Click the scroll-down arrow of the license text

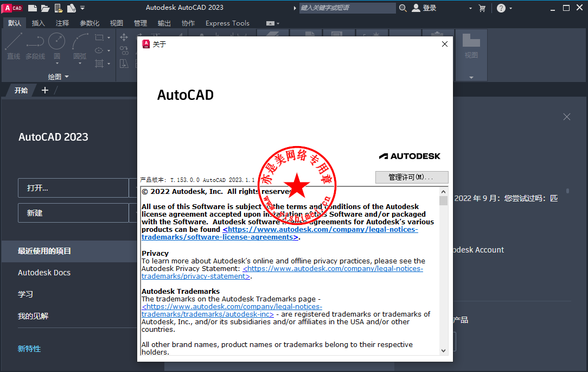point(443,351)
